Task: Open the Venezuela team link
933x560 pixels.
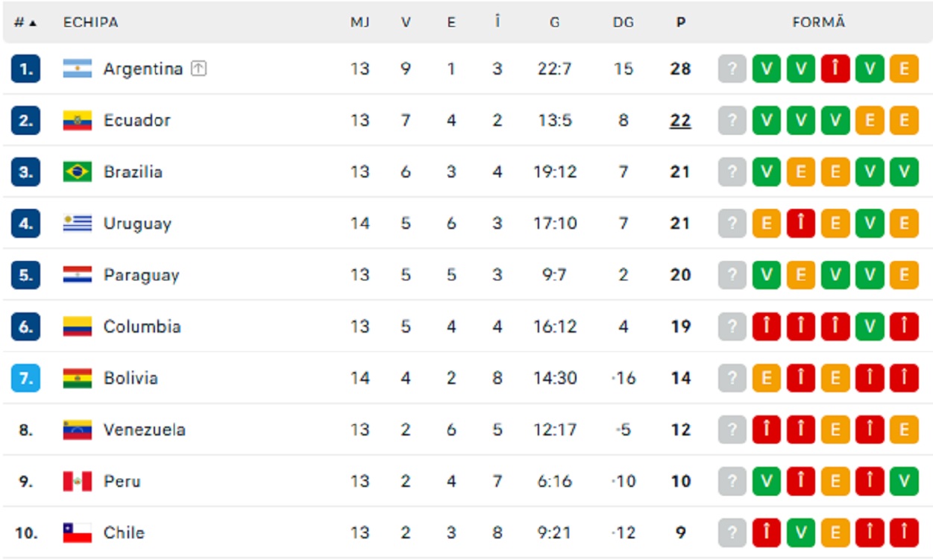Action: coord(144,430)
